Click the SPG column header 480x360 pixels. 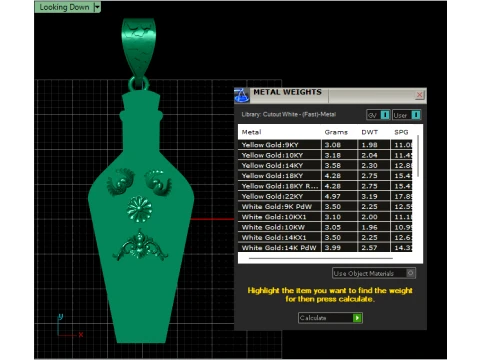(x=401, y=132)
